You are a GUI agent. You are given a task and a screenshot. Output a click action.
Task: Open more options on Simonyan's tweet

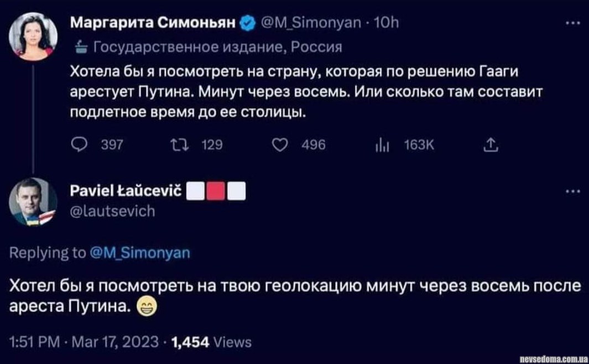coord(574,23)
